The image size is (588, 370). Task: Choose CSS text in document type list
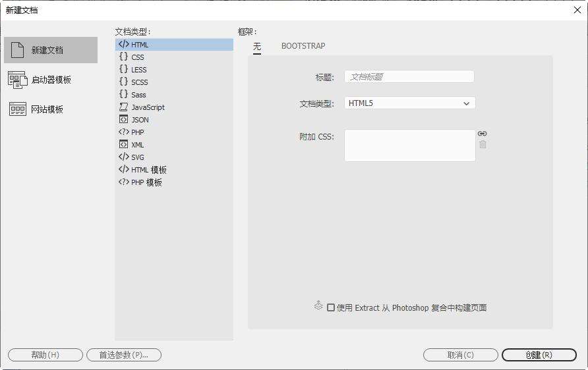138,57
